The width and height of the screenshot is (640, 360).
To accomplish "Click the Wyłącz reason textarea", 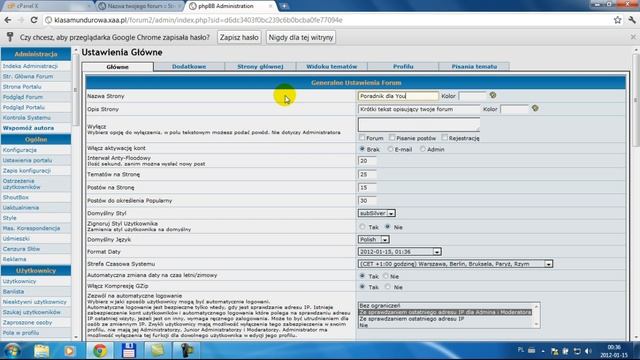I will click(x=419, y=124).
